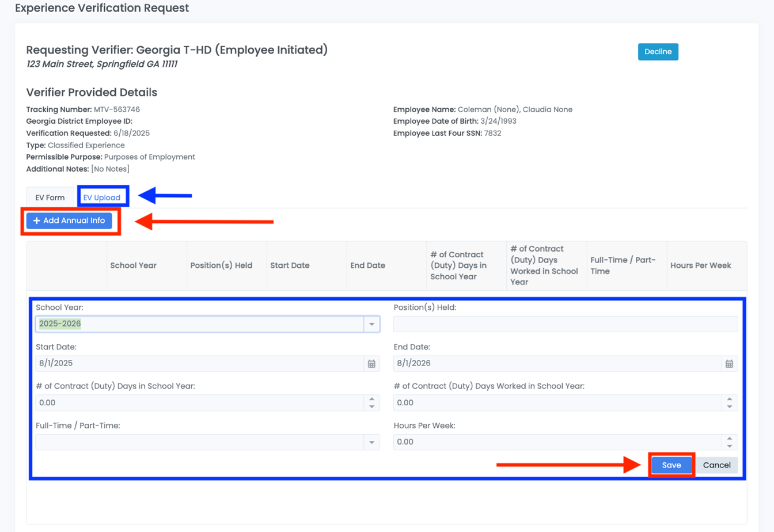This screenshot has width=774, height=532.
Task: Cancel the annual info entry
Action: (716, 465)
